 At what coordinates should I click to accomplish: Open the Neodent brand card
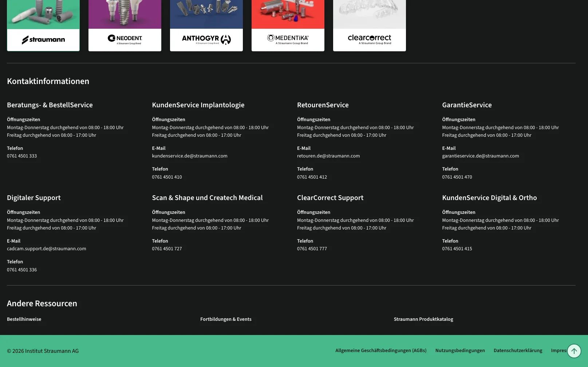pyautogui.click(x=125, y=25)
